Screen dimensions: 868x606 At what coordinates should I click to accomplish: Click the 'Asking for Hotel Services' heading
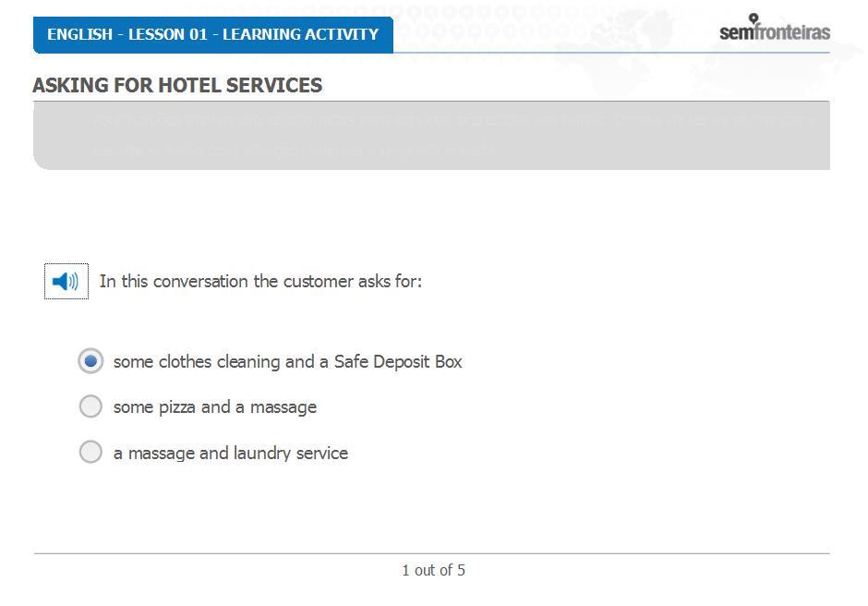point(177,85)
